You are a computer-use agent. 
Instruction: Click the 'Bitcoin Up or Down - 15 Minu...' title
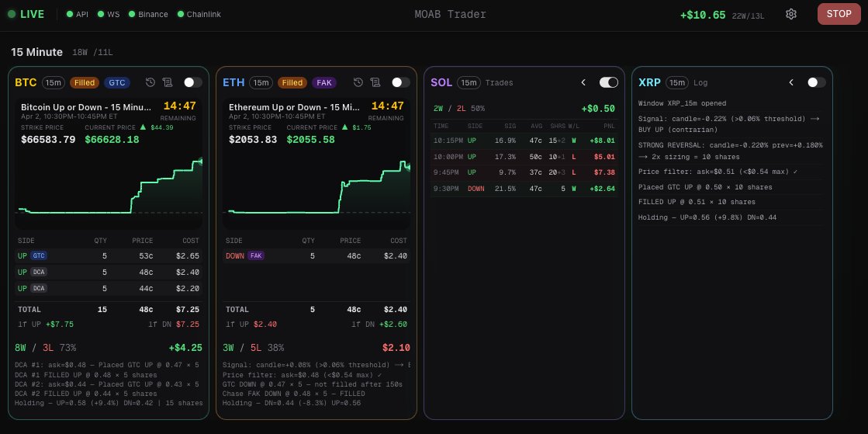coord(86,107)
